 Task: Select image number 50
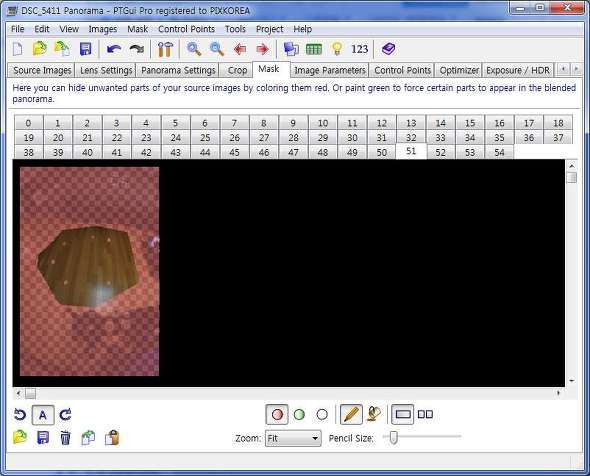coord(382,152)
